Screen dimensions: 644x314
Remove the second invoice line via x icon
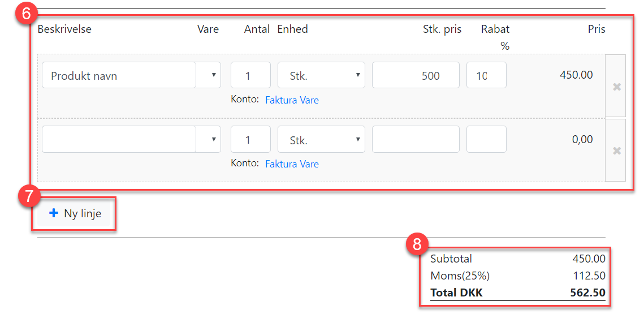point(616,151)
